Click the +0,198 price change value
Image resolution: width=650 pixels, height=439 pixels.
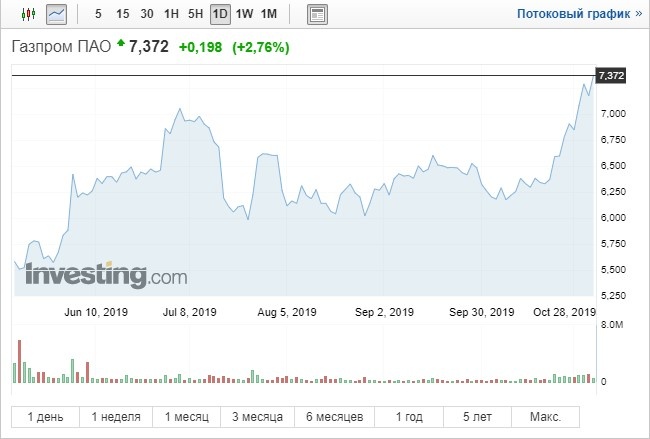[201, 47]
